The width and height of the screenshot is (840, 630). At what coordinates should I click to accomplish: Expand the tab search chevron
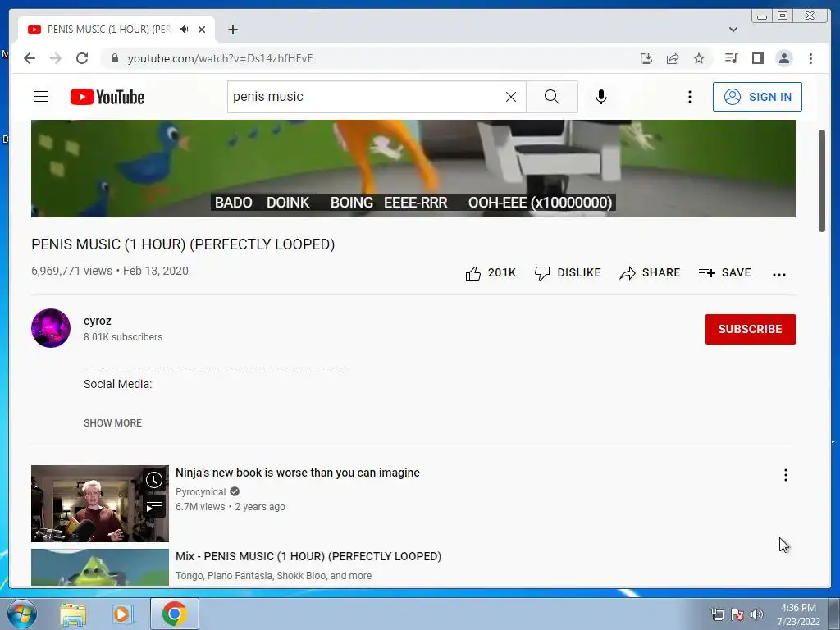[x=733, y=30]
